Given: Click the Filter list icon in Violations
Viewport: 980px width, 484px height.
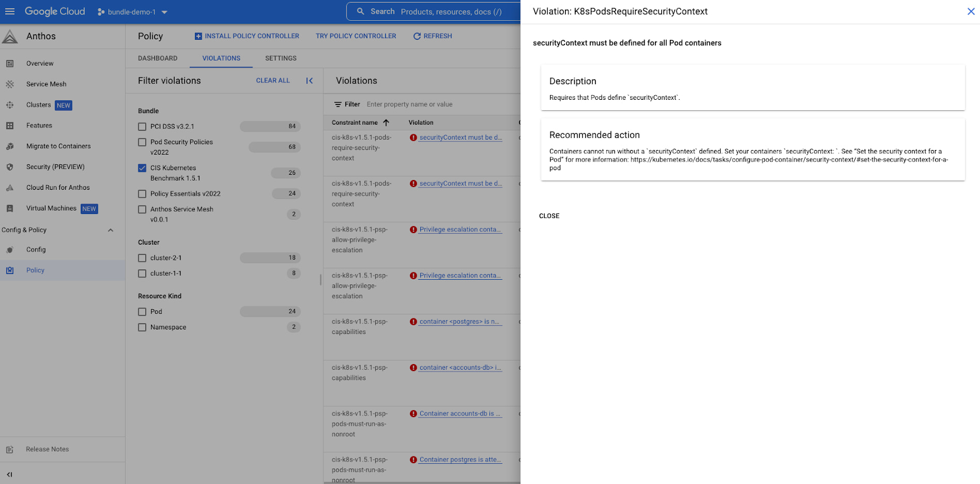Looking at the screenshot, I should pyautogui.click(x=338, y=104).
